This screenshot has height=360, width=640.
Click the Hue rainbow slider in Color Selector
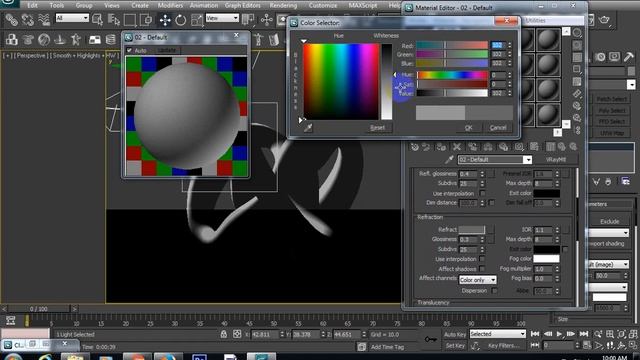pos(452,75)
